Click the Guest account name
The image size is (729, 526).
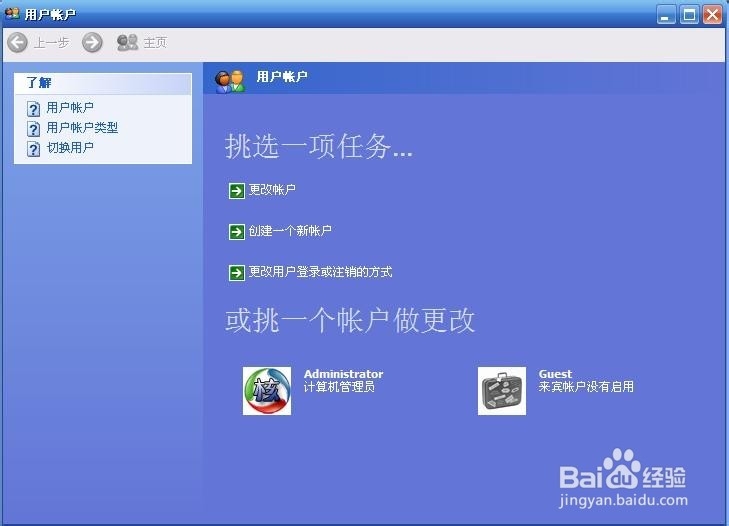tap(555, 374)
